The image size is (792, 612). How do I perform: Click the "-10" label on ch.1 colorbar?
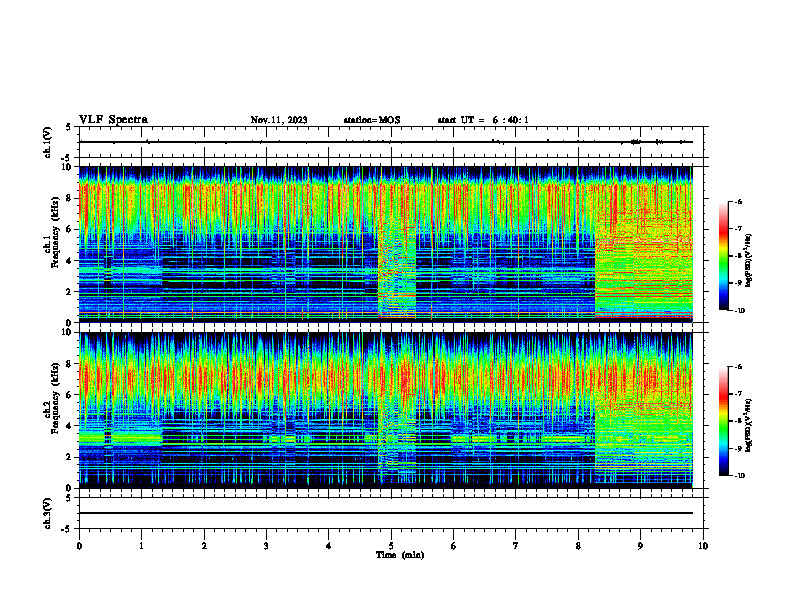[x=740, y=311]
